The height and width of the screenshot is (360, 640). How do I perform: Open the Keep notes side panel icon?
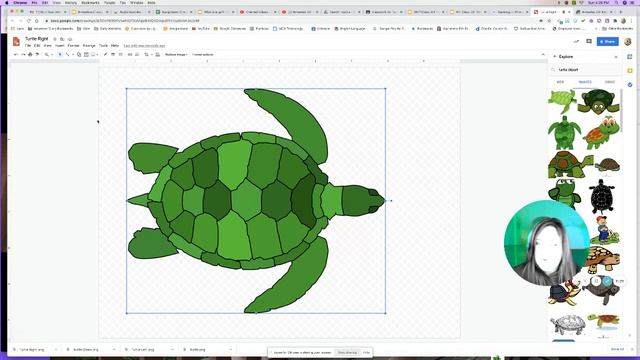tap(630, 71)
